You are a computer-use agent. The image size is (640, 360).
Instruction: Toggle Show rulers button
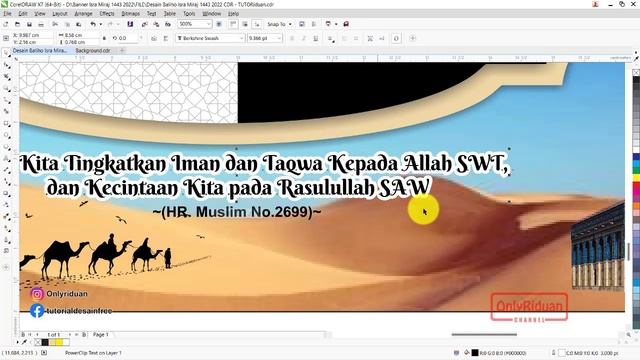pyautogui.click(x=233, y=24)
